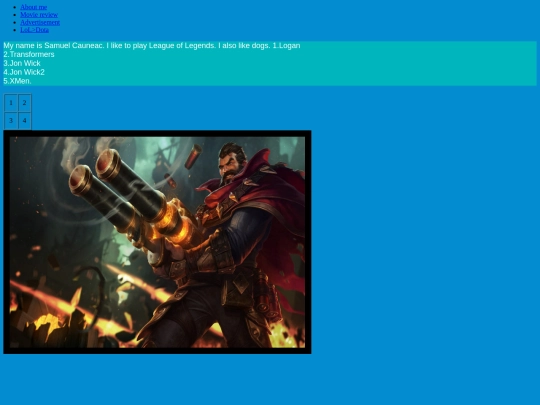Click the Advertisement link
Viewport: 540px width, 405px height.
point(40,22)
